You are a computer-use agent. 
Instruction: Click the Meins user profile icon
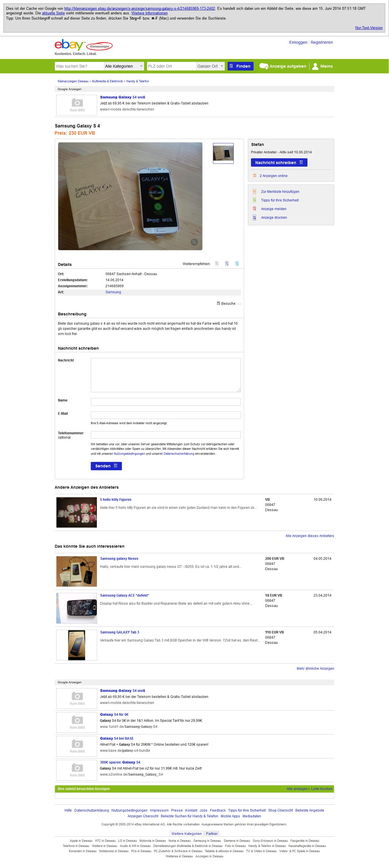(x=315, y=66)
